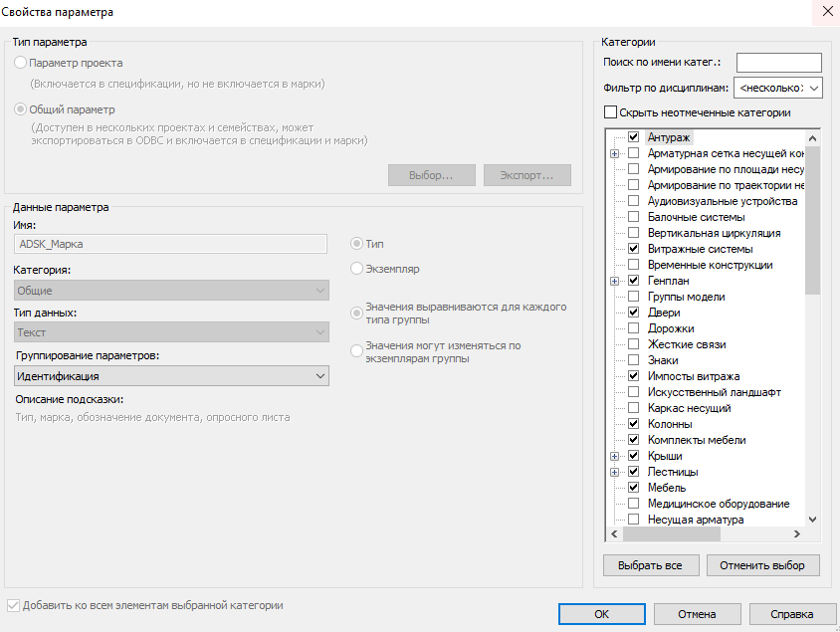
Task: Uncheck the Двери category checkbox
Action: (x=633, y=313)
